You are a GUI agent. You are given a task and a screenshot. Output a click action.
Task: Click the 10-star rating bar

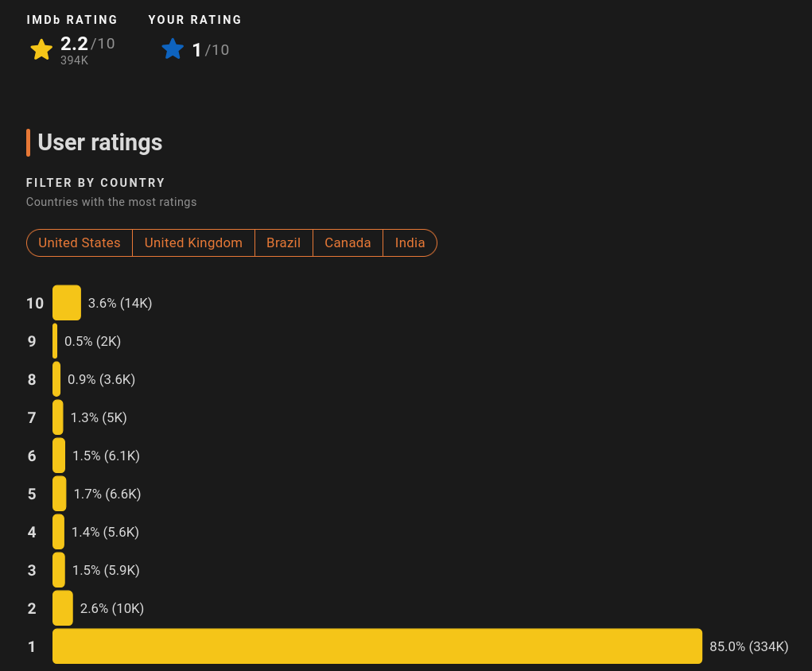click(67, 303)
